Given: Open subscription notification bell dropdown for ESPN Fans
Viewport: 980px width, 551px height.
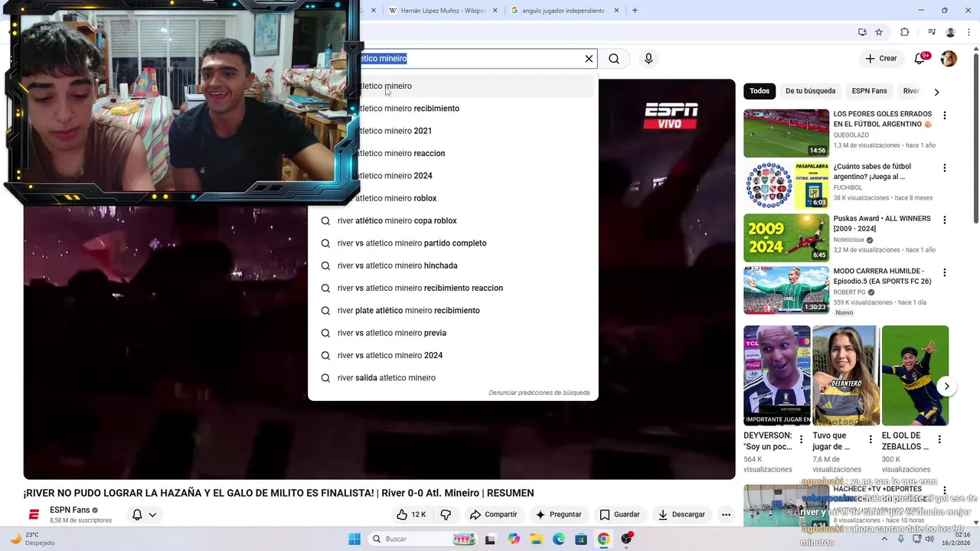Looking at the screenshot, I should coord(144,514).
